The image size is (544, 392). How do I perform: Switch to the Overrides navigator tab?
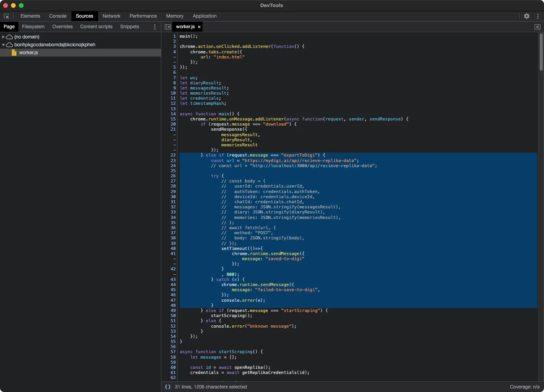pos(62,27)
